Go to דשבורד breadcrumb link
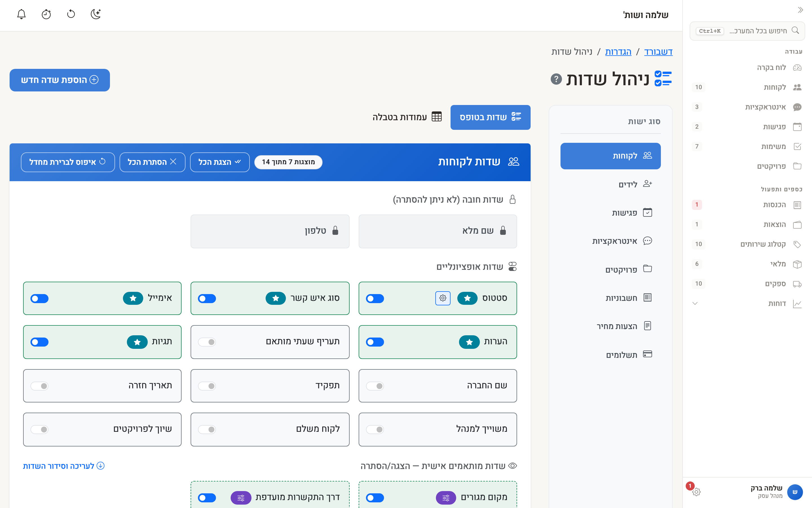 658,52
